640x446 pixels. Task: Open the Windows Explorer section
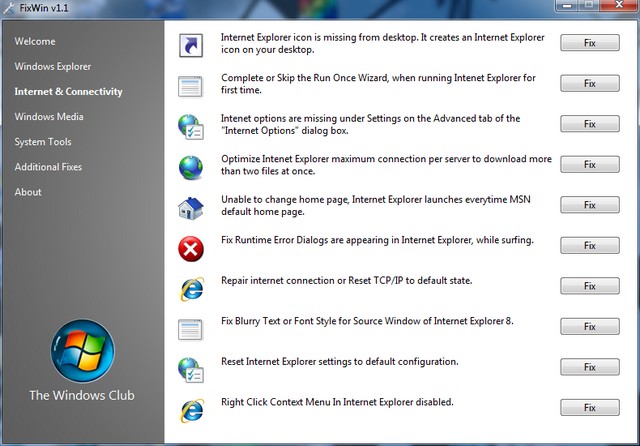[53, 67]
